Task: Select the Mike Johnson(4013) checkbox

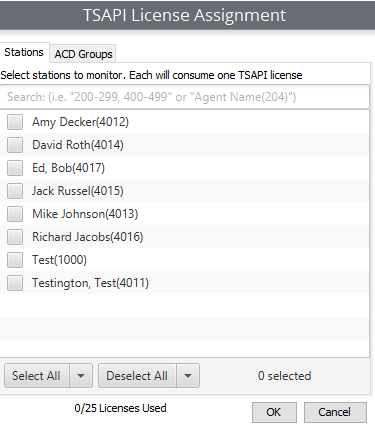Action: pos(15,214)
